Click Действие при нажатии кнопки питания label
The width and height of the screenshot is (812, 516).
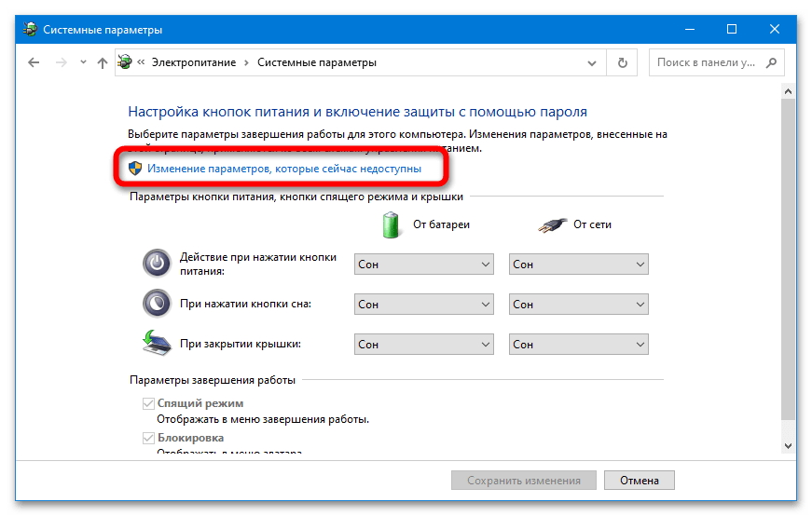point(258,264)
